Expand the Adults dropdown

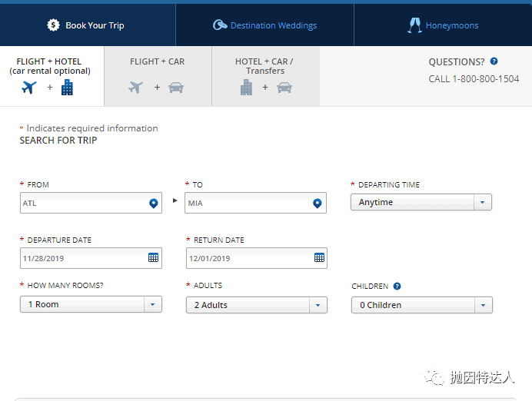[x=318, y=306]
